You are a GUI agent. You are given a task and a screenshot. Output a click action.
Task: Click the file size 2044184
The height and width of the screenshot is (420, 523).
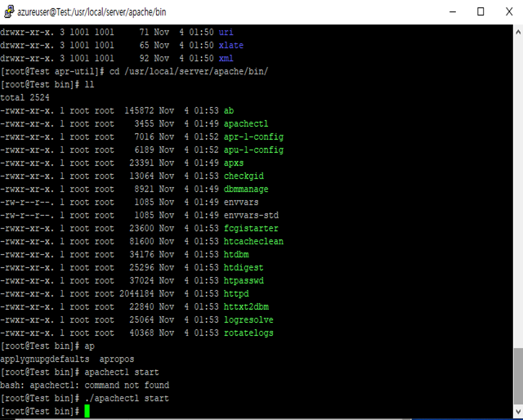point(136,294)
